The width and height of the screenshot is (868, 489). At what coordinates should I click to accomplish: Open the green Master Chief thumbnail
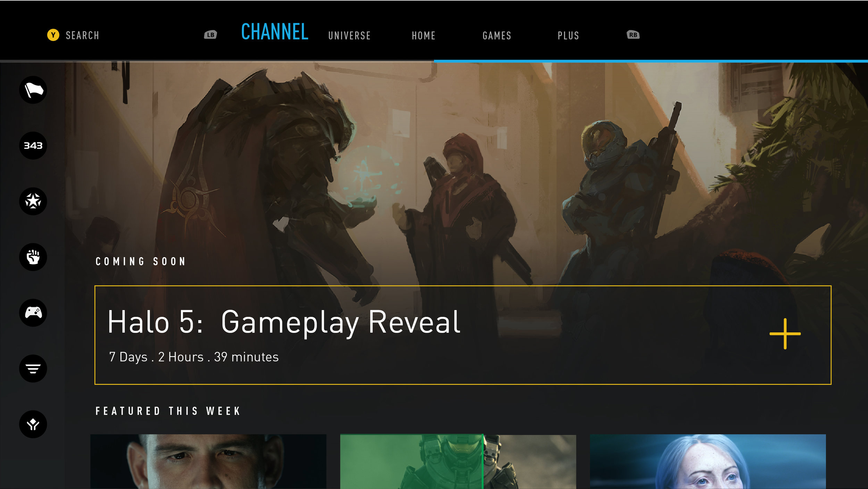coord(458,462)
